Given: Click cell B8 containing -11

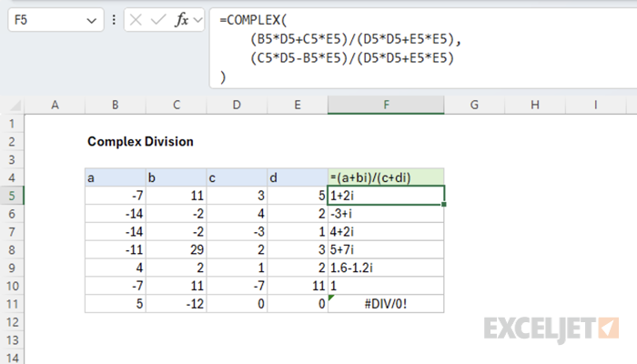Looking at the screenshot, I should 116,250.
